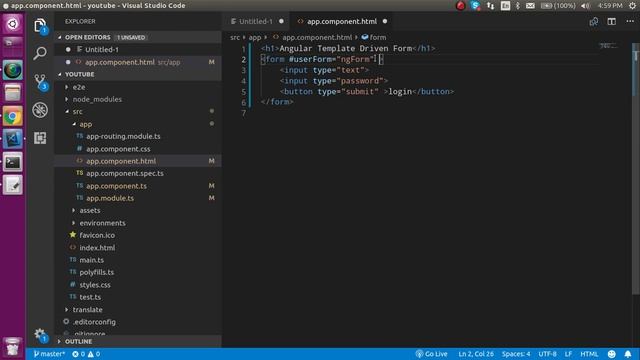This screenshot has height=360, width=640.
Task: Change end of line sequence LF
Action: click(568, 354)
